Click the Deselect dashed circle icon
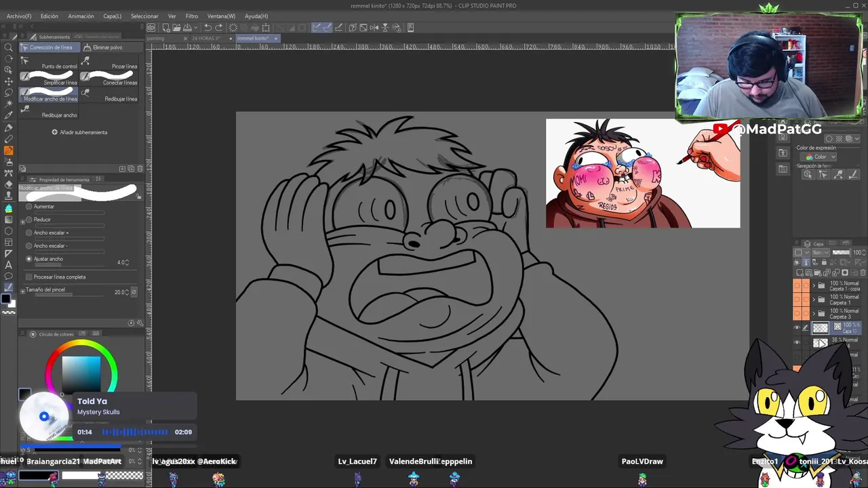 pos(233,28)
